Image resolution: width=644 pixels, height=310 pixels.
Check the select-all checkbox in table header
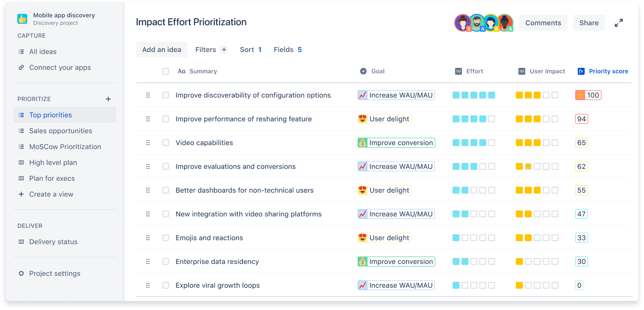166,71
